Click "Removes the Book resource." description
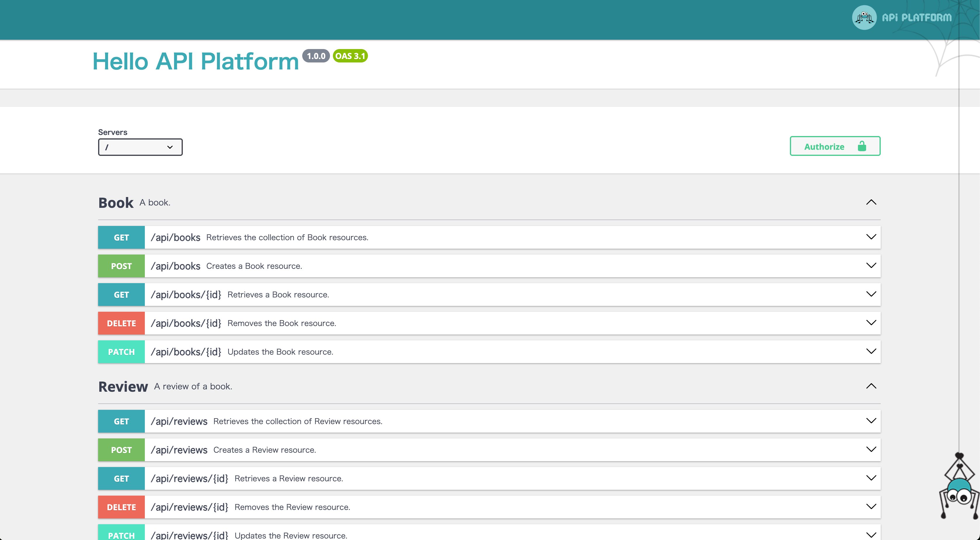980x540 pixels. 282,323
